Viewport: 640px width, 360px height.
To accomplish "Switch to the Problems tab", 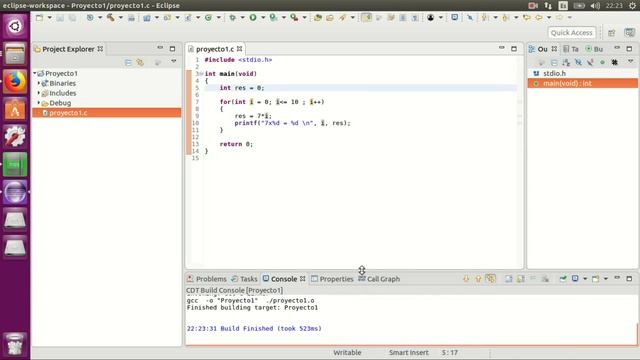I will pos(207,279).
